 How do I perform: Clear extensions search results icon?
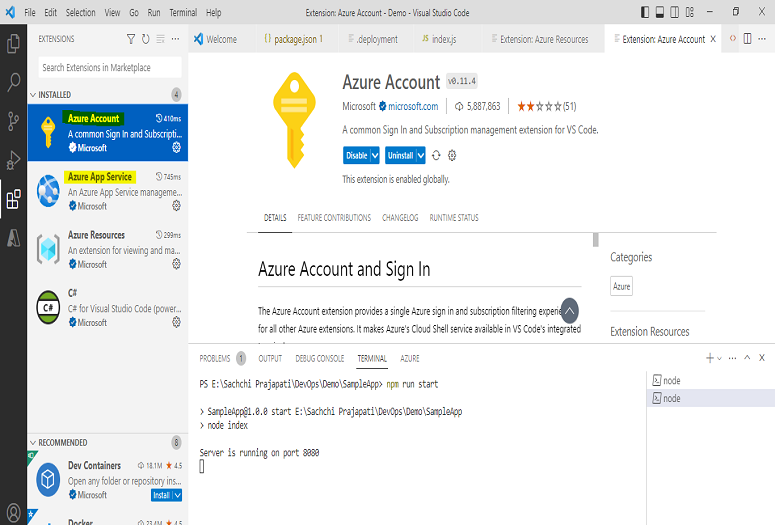tap(160, 39)
